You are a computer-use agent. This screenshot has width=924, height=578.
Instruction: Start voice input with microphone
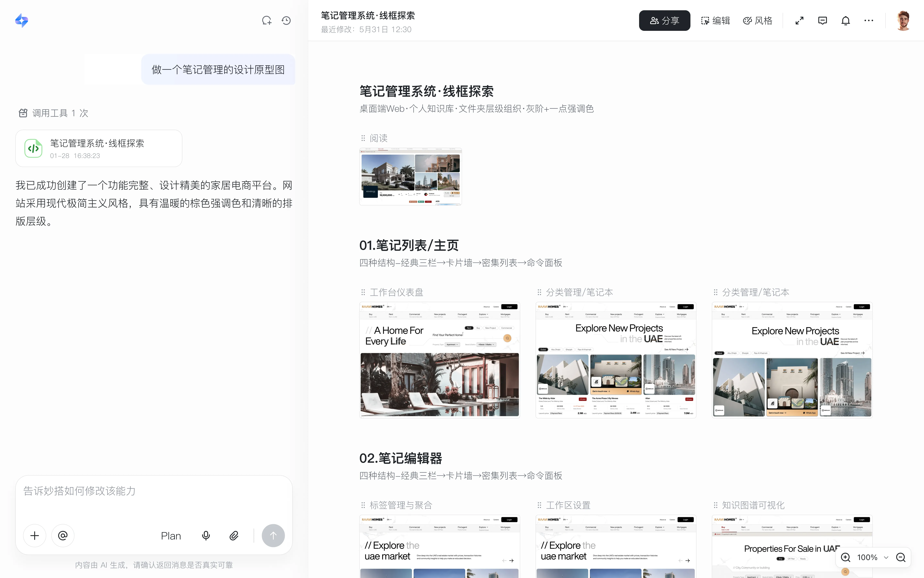206,536
